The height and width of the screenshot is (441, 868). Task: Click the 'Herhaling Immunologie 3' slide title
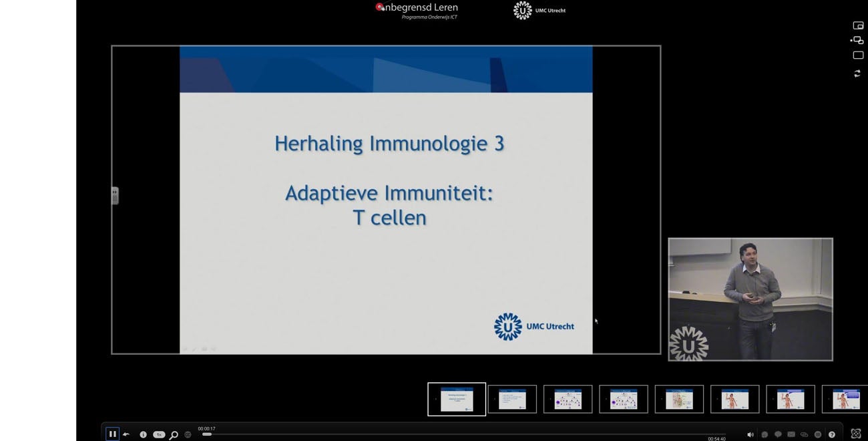pos(389,144)
